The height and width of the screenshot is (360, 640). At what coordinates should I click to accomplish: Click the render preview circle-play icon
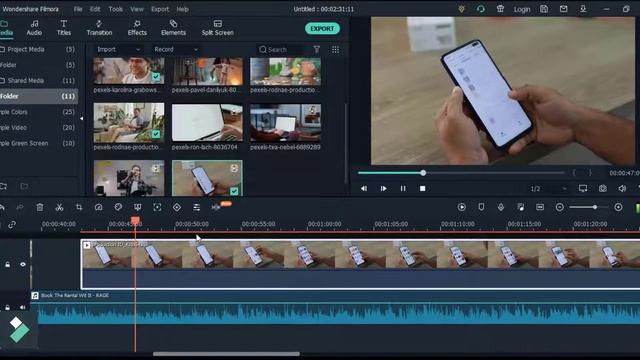coord(462,207)
